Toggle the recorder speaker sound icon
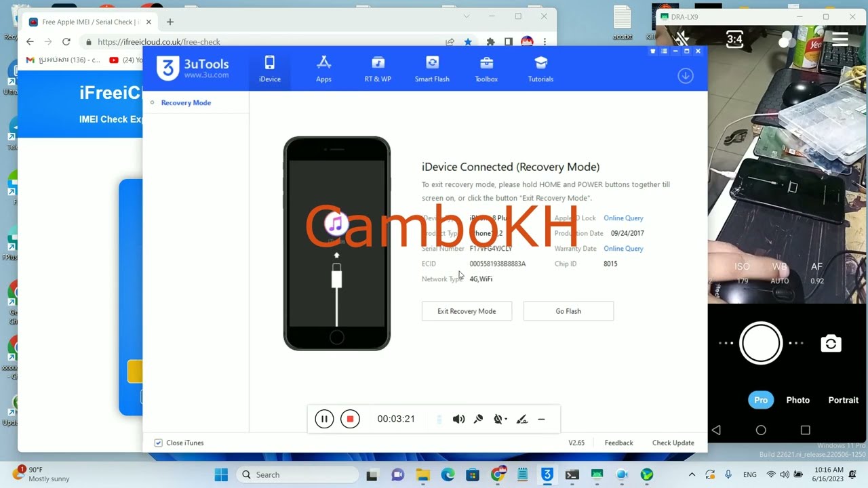Image resolution: width=868 pixels, height=488 pixels. point(458,419)
